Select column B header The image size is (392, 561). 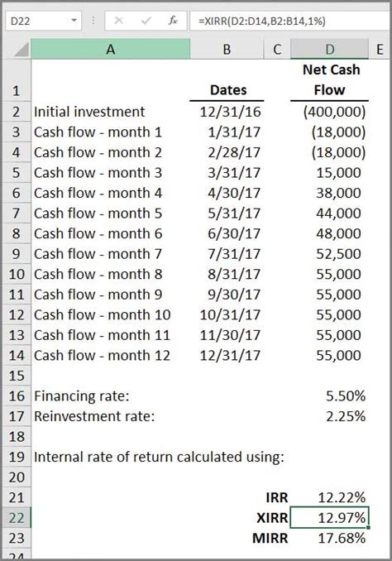[227, 49]
